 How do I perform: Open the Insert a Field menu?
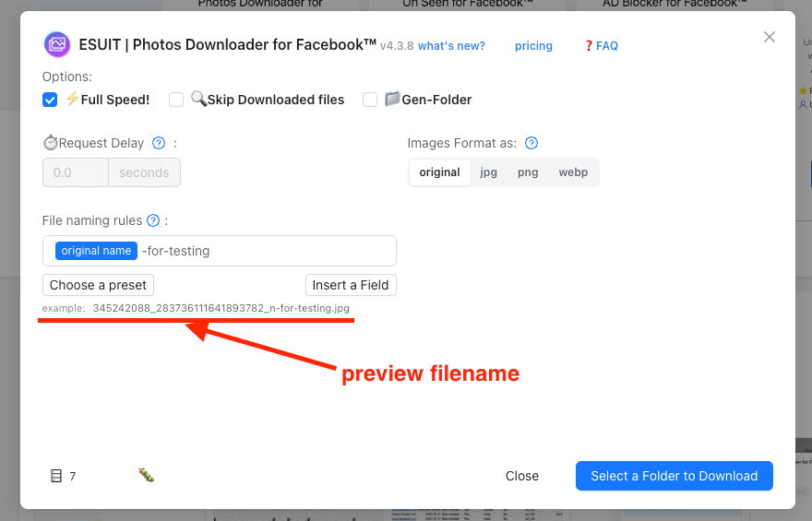351,285
